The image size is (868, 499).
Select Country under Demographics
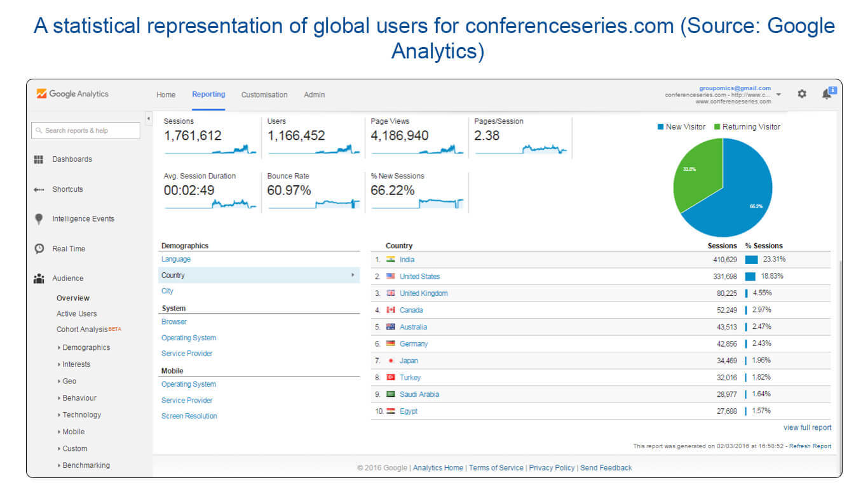pos(173,276)
